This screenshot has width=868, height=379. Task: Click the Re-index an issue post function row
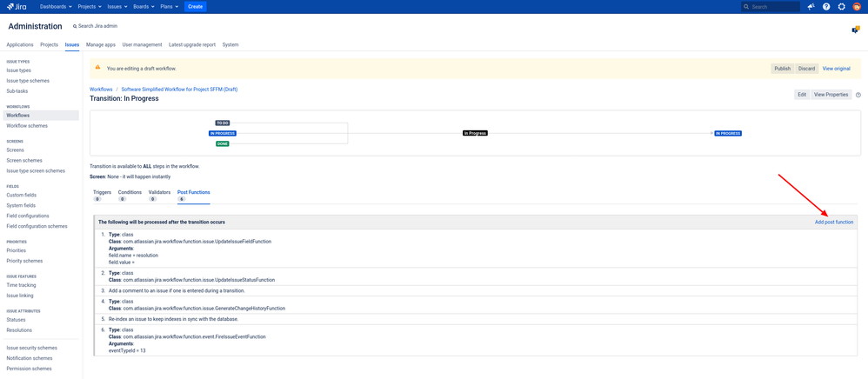pos(476,319)
